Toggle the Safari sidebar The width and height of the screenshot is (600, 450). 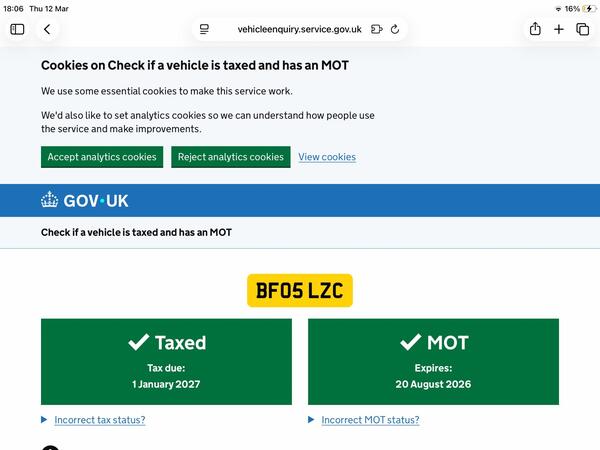[17, 29]
